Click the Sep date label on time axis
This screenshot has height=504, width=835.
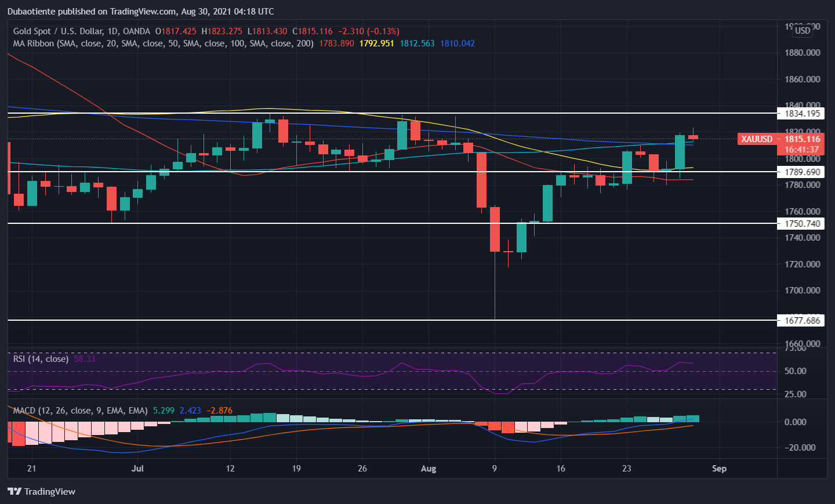pos(719,469)
